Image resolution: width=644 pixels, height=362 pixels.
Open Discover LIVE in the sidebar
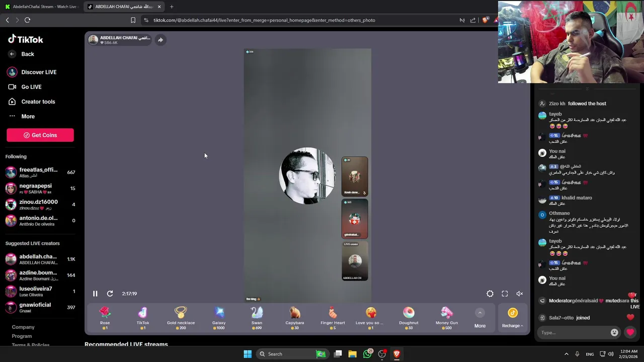tap(32, 72)
